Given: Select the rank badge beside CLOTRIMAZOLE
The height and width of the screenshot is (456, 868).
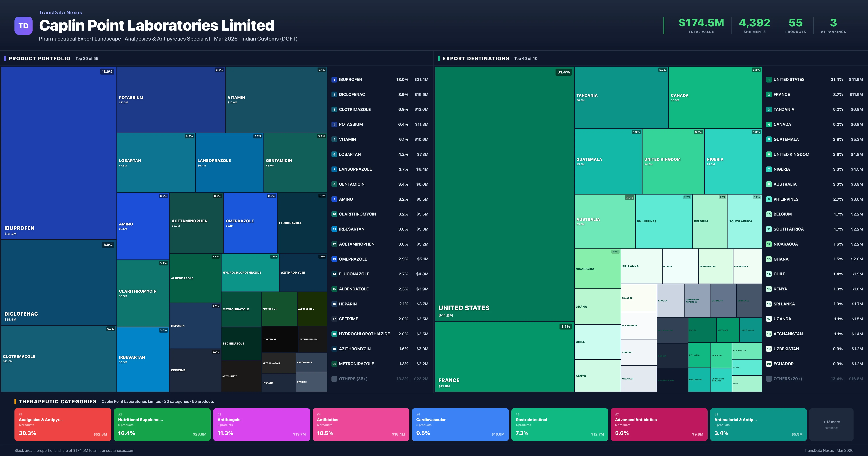Looking at the screenshot, I should (334, 109).
